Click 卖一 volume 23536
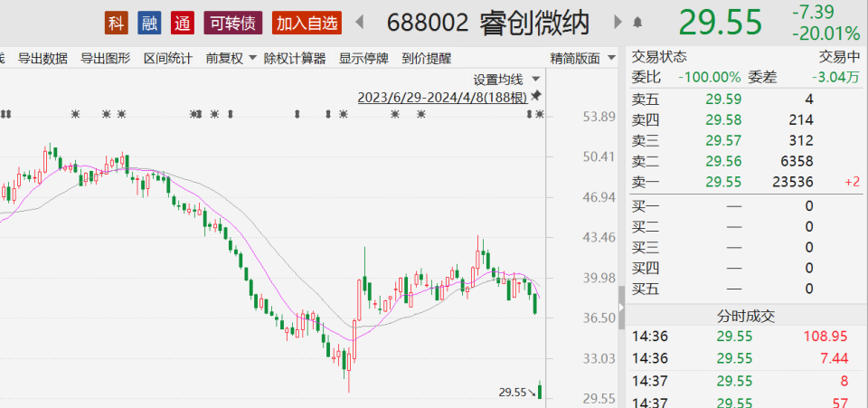 click(x=793, y=182)
